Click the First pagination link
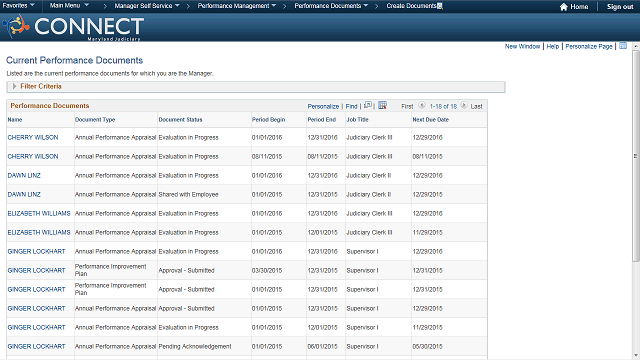This screenshot has width=640, height=360. click(x=407, y=106)
